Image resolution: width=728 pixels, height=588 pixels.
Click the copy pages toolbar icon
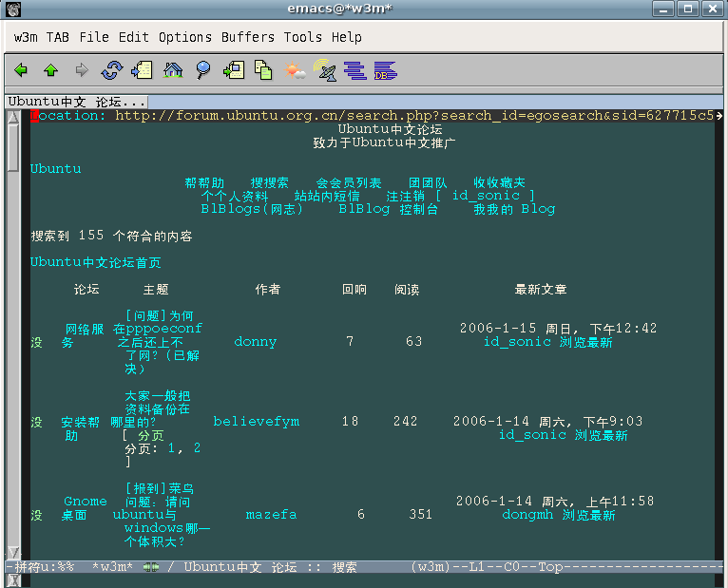pos(263,70)
